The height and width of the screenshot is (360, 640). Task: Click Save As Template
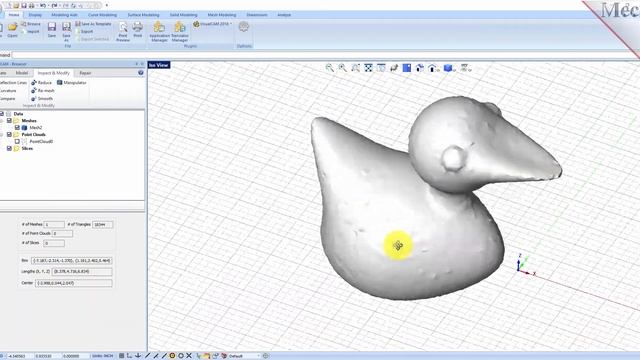[93, 24]
